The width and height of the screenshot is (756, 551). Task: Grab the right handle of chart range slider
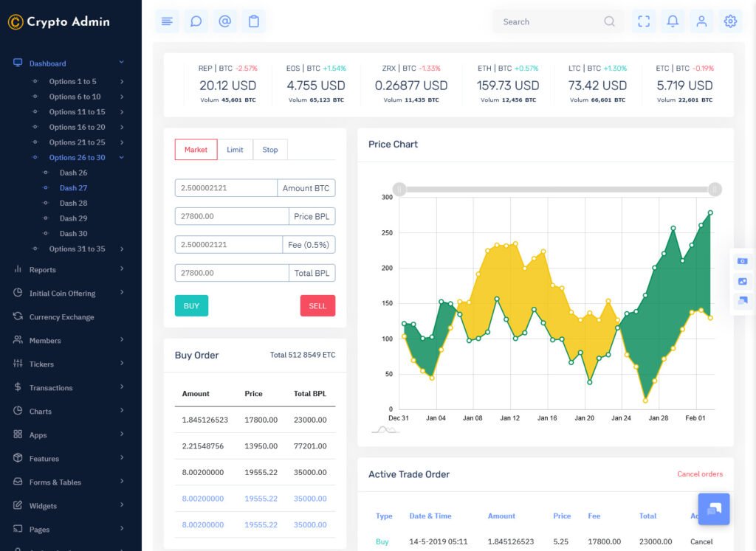[x=715, y=190]
